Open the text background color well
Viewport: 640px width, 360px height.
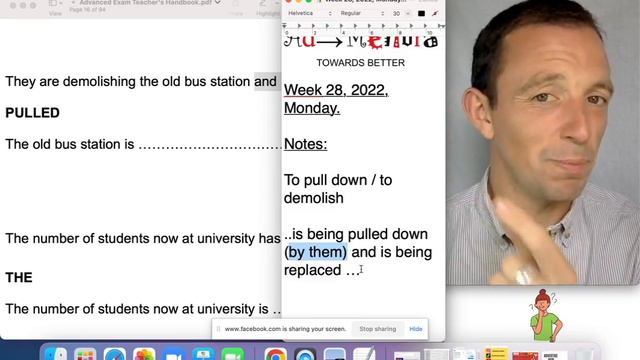click(x=435, y=13)
